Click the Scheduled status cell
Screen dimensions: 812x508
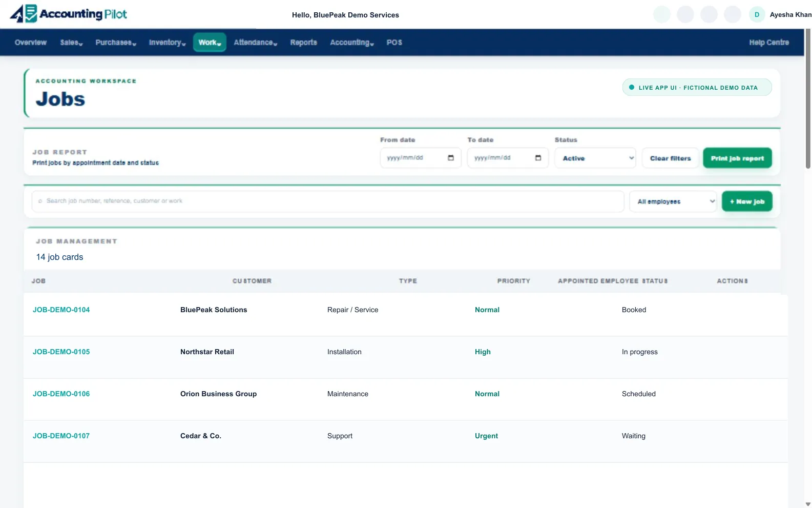[639, 394]
